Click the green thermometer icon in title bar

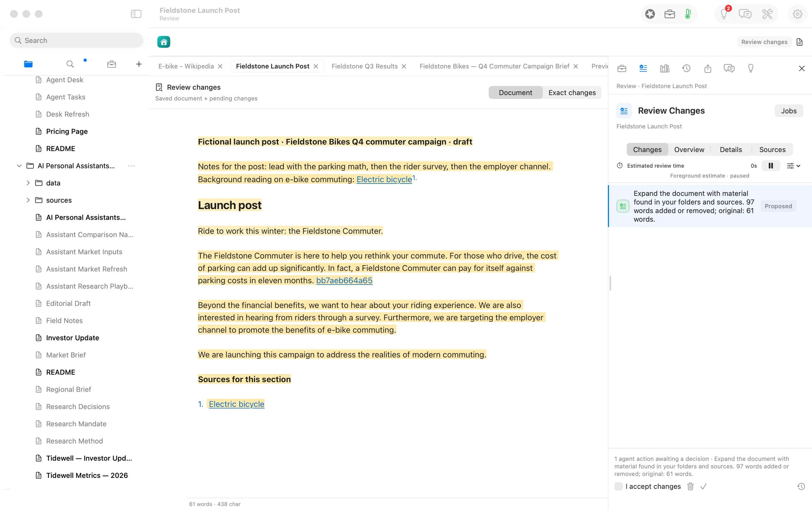click(688, 14)
